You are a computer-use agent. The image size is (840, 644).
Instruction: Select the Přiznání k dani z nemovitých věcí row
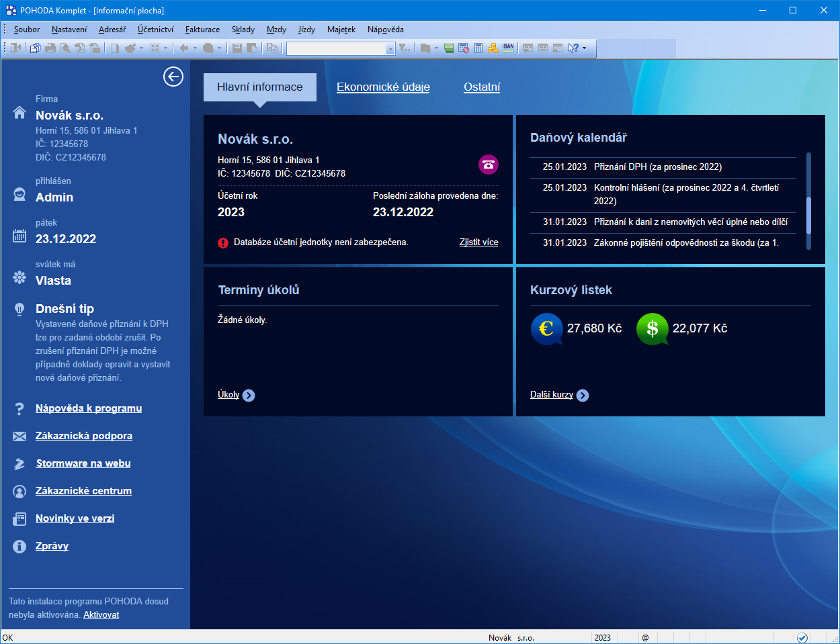pyautogui.click(x=663, y=222)
